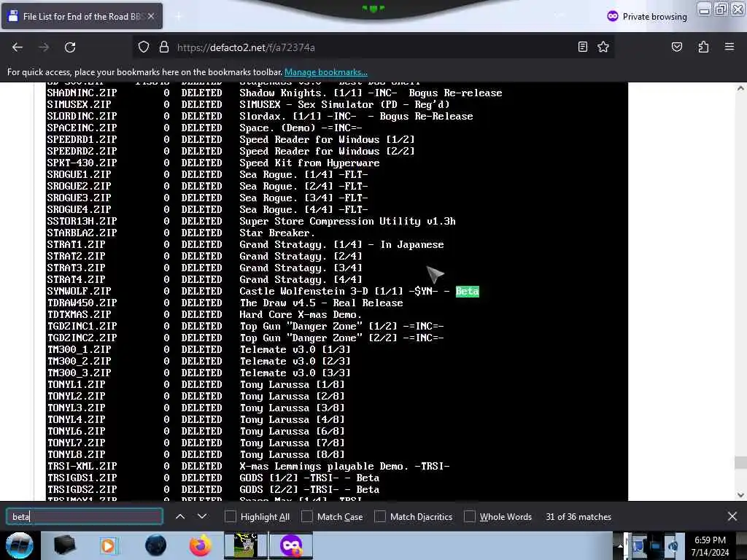Click TONYL1.ZIP file name
The image size is (747, 560).
tap(76, 384)
